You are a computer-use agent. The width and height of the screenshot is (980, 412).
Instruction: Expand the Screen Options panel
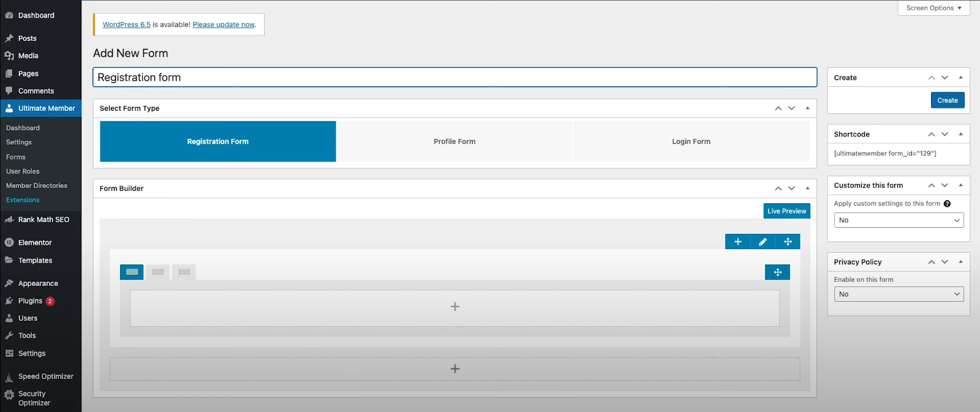933,8
